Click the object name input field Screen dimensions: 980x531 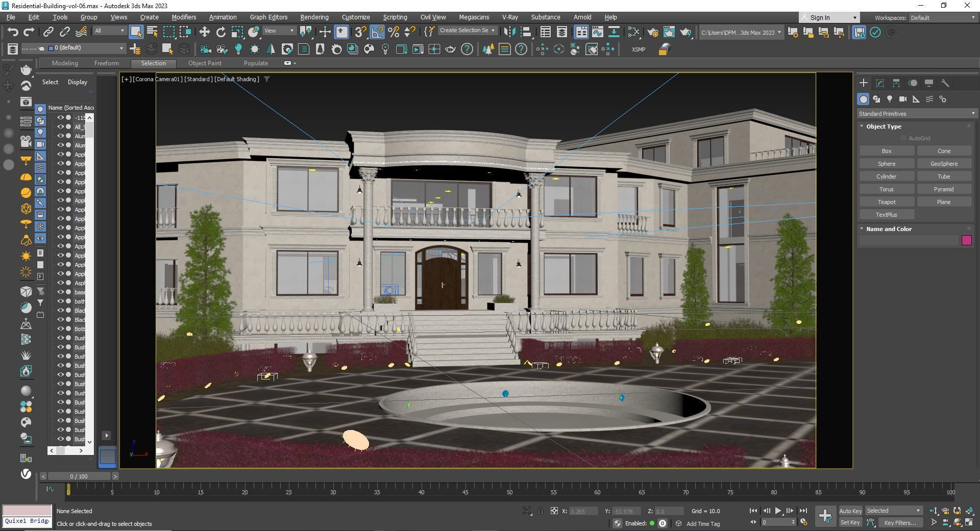point(909,240)
